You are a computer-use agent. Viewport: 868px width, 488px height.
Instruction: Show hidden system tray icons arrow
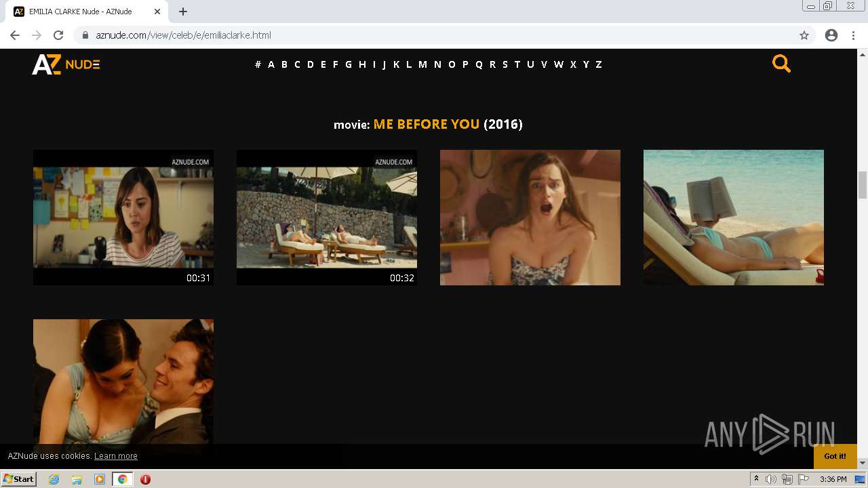pyautogui.click(x=756, y=479)
